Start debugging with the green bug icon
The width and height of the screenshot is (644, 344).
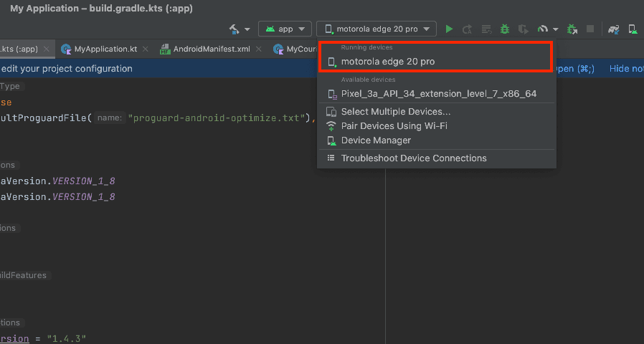pos(505,29)
